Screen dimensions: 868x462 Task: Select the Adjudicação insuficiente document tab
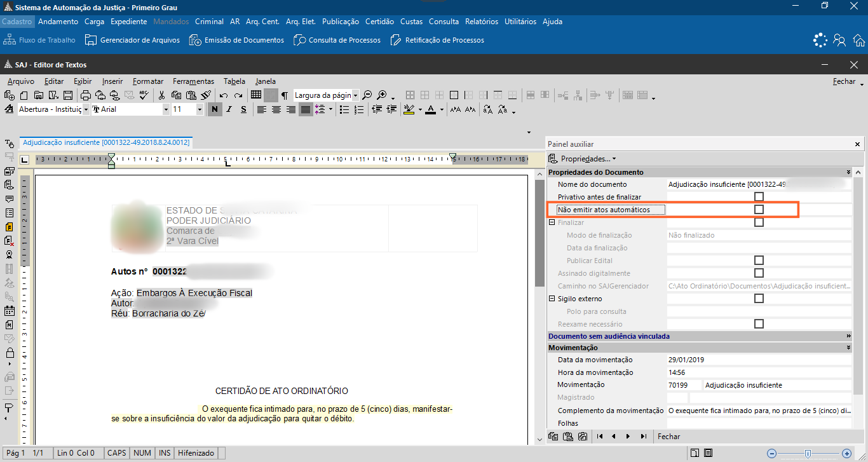point(106,143)
